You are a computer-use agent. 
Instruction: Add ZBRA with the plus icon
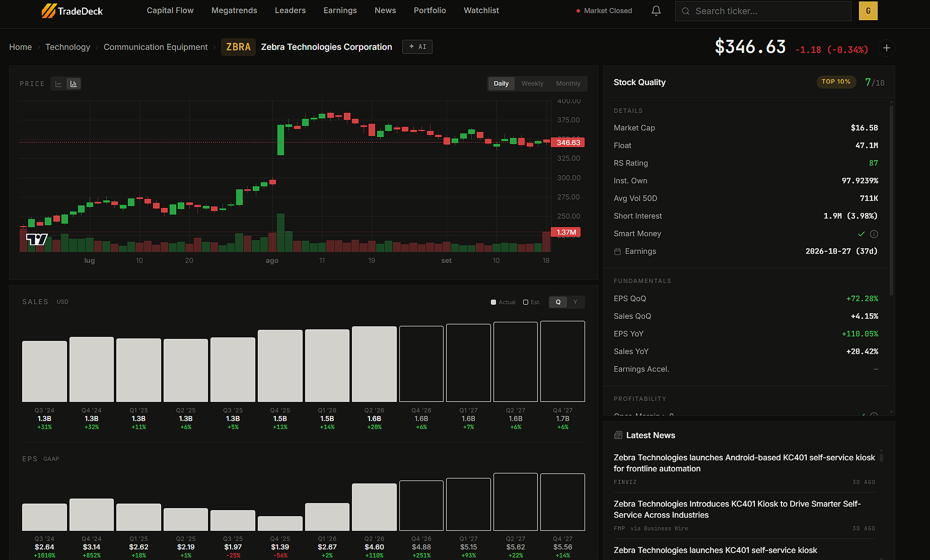pyautogui.click(x=887, y=48)
